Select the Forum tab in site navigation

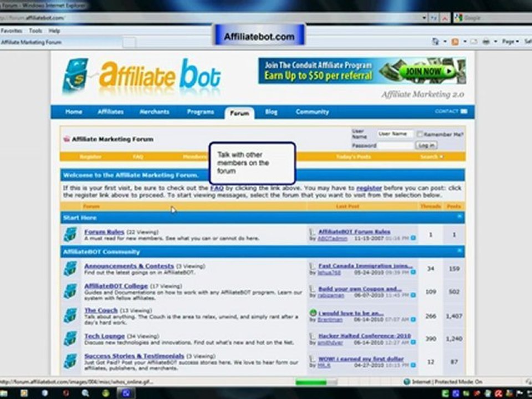point(239,113)
